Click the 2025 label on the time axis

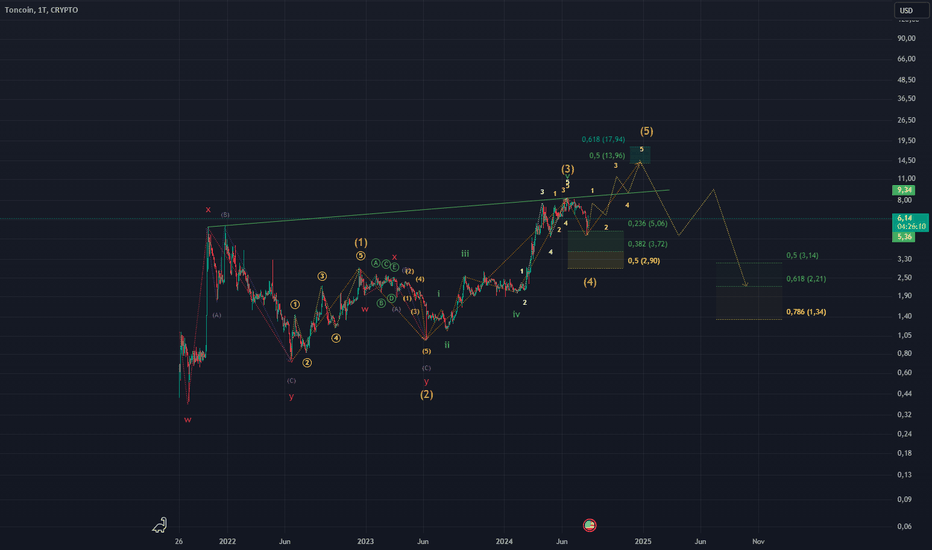tap(643, 541)
